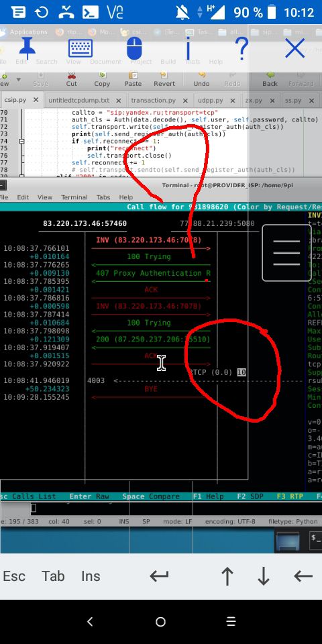Open the Terminal menu in terminal window
Screen dimensions: 322x644
click(74, 197)
